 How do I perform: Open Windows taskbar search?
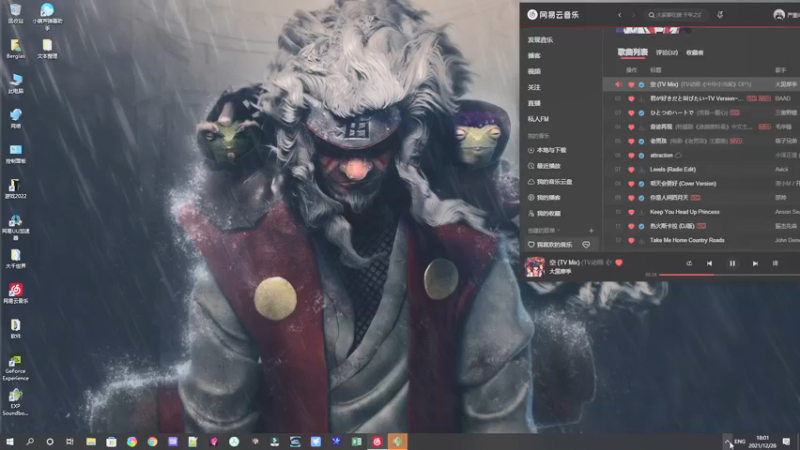(x=30, y=442)
